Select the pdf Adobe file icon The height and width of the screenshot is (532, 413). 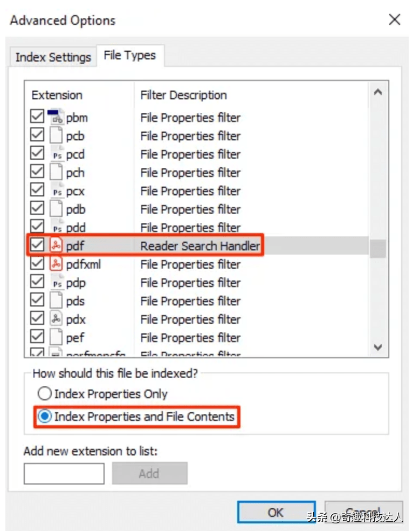[x=56, y=245]
